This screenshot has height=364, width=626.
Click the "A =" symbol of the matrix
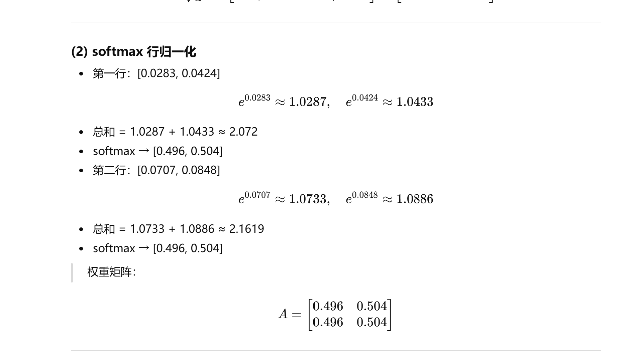[290, 314]
